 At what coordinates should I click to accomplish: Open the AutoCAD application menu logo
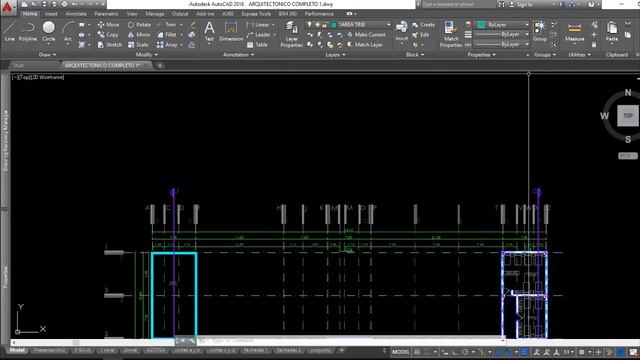point(7,7)
